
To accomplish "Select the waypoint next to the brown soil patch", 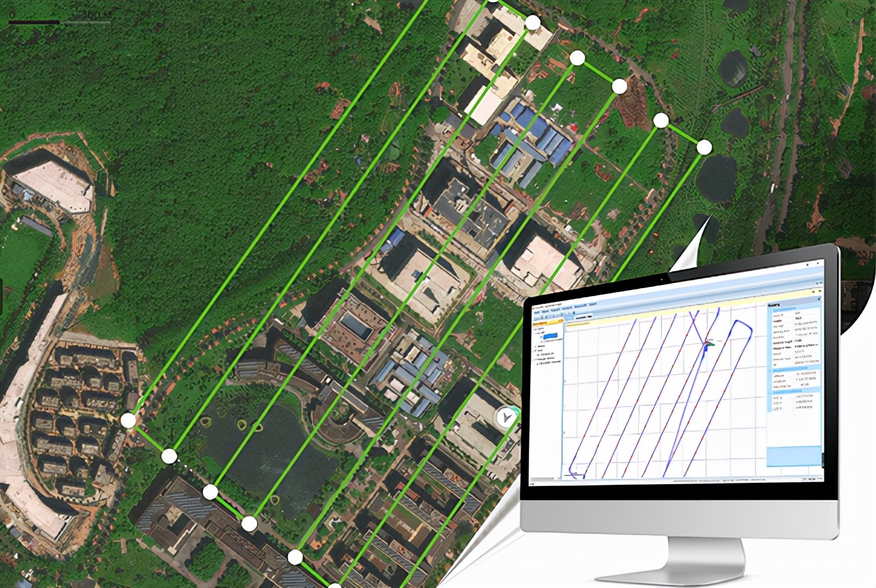I will point(619,86).
